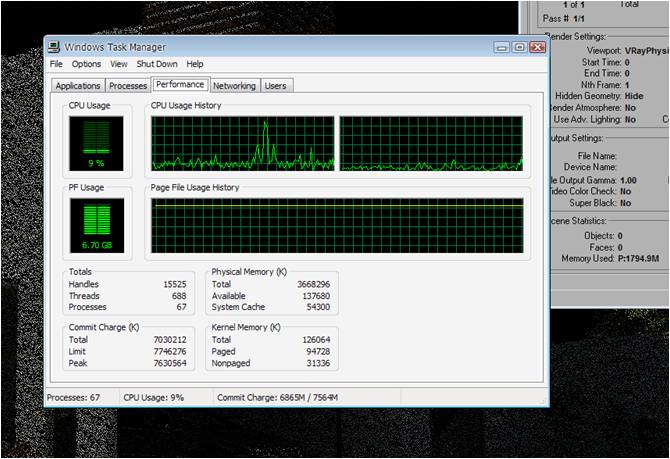Screen dimensions: 670x459
Task: Click the Processes value 67 in Totals
Action: pos(182,307)
